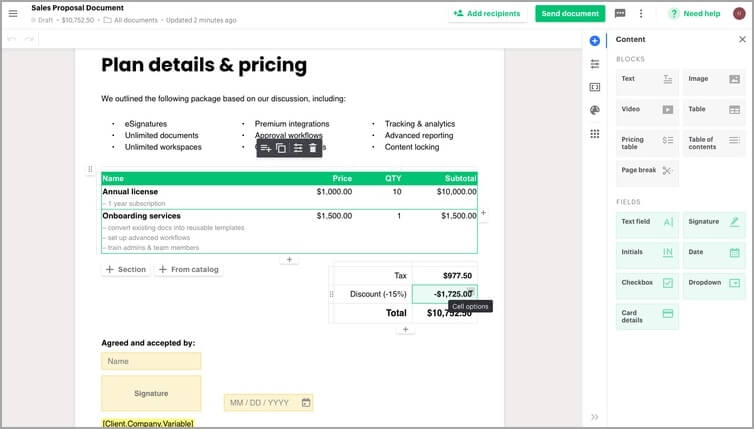Click the Need help link
The height and width of the screenshot is (429, 754).
coord(695,14)
